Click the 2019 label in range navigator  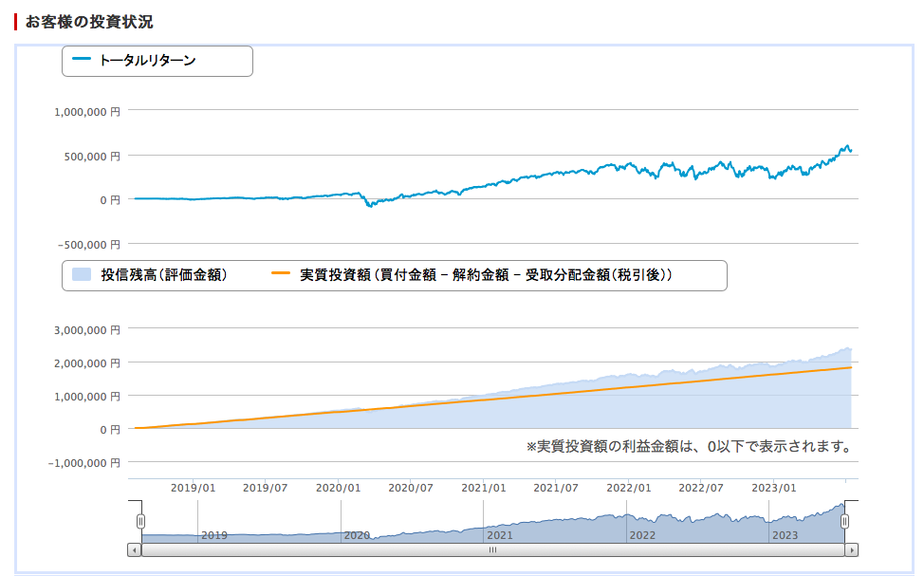coord(213,535)
